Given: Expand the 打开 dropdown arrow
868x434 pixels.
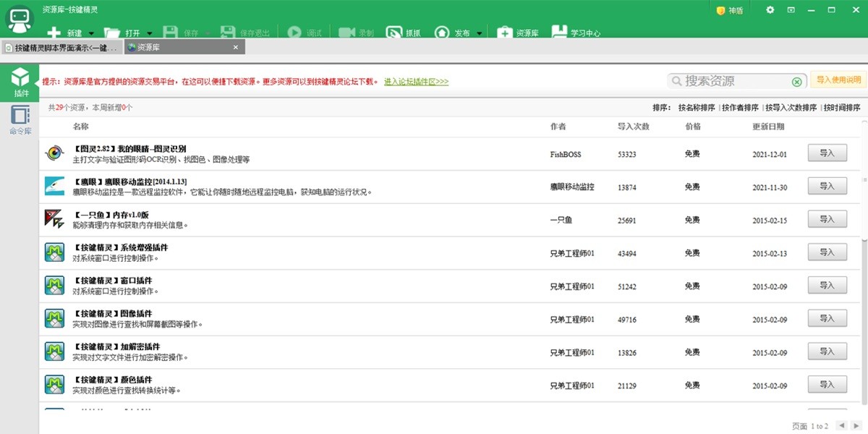Looking at the screenshot, I should coord(150,33).
